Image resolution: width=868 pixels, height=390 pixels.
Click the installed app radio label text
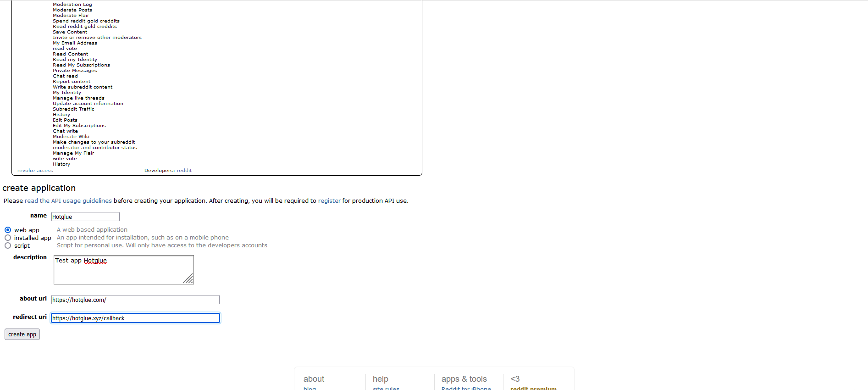[33, 238]
